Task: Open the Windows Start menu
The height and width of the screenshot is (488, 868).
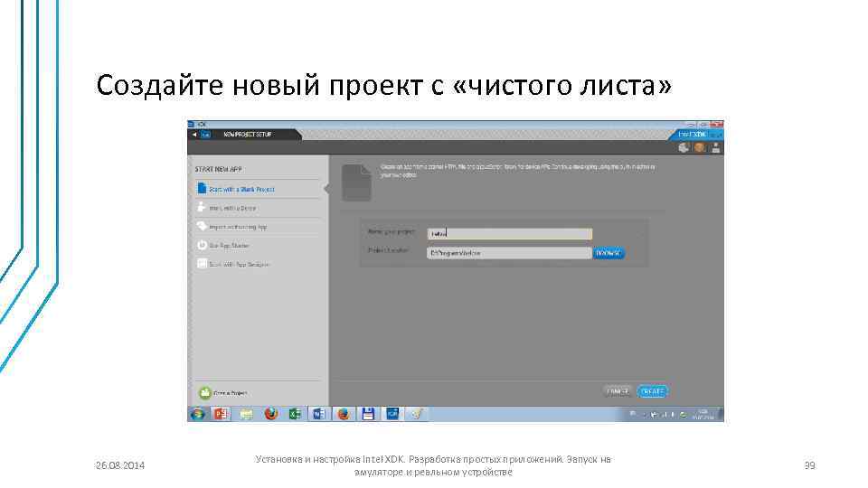Action: 198,414
